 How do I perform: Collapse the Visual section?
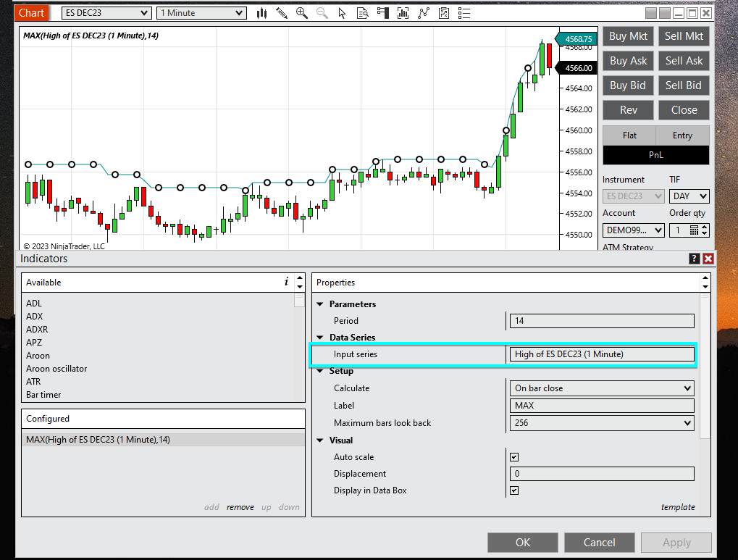(320, 440)
